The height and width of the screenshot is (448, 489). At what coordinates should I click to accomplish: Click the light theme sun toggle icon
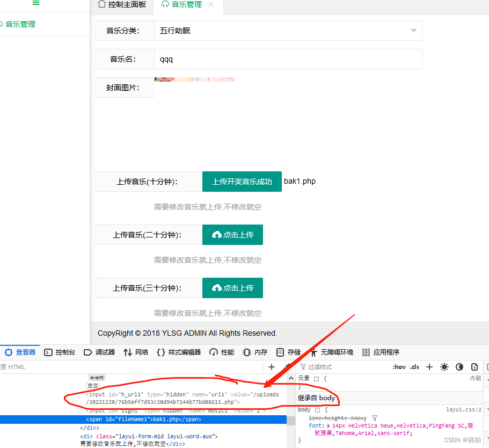pos(444,366)
